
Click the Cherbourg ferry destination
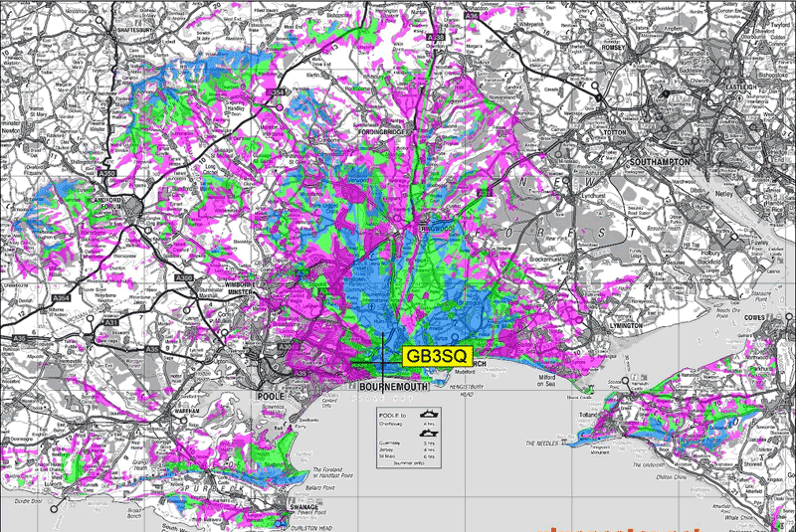click(390, 424)
